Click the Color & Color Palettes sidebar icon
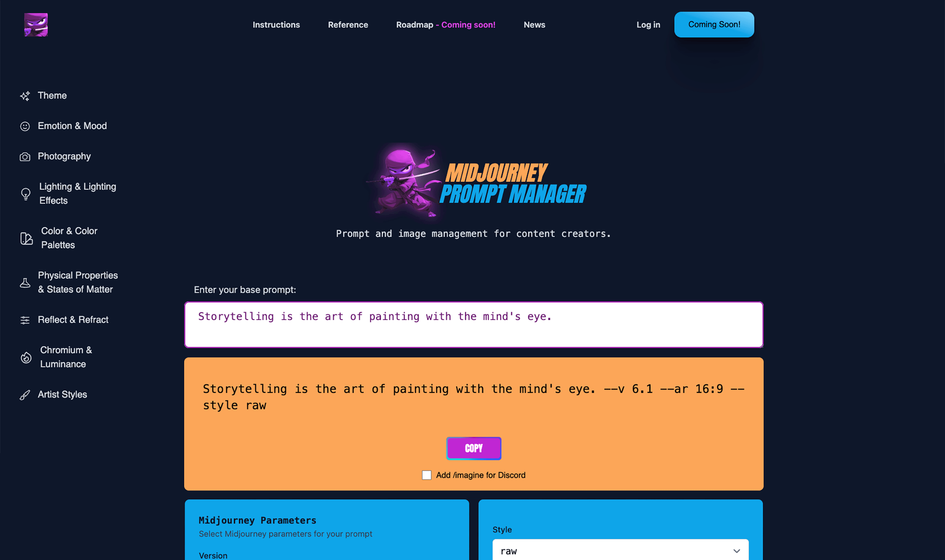The image size is (945, 560). [x=25, y=238]
